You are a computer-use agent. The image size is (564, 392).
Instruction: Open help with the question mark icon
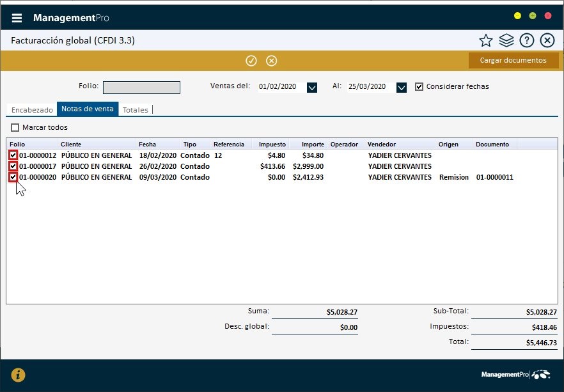coord(527,40)
